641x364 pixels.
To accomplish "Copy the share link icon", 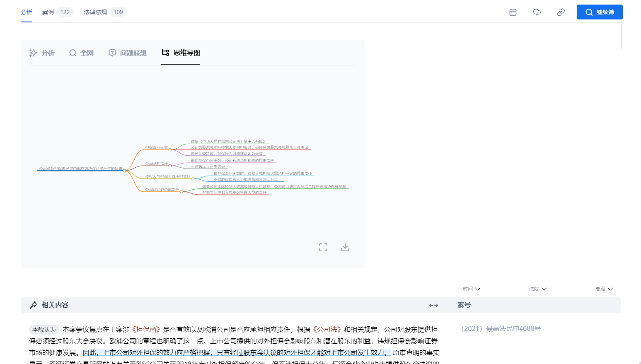I will point(561,12).
